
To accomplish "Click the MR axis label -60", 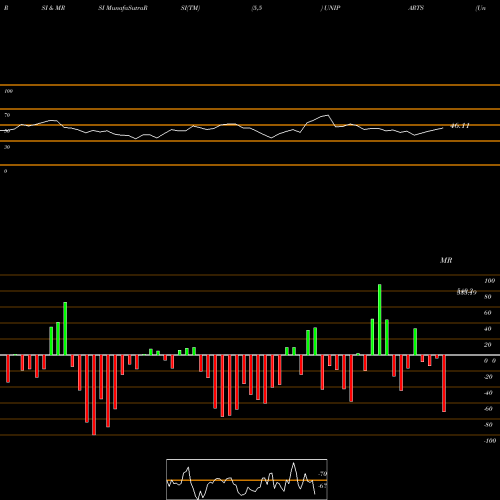I will coord(488,409).
